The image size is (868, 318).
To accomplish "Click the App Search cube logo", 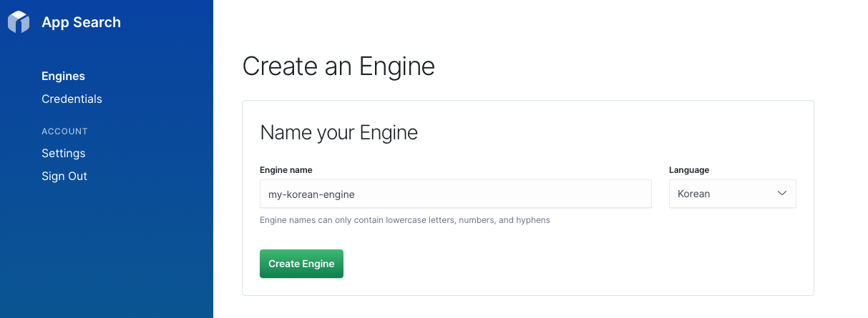I will (19, 22).
